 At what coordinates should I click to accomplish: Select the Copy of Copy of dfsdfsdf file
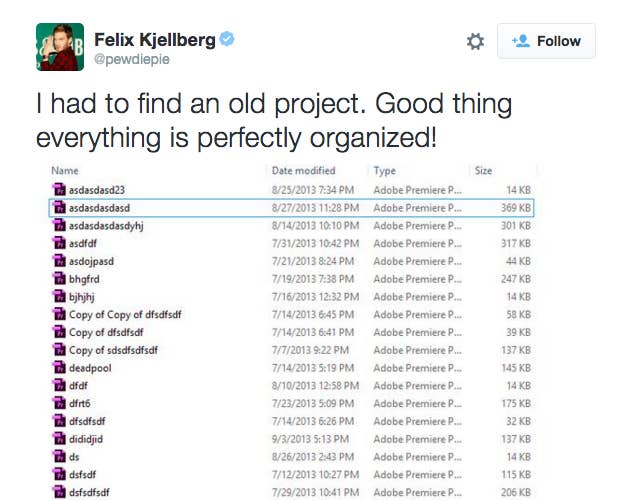click(125, 315)
